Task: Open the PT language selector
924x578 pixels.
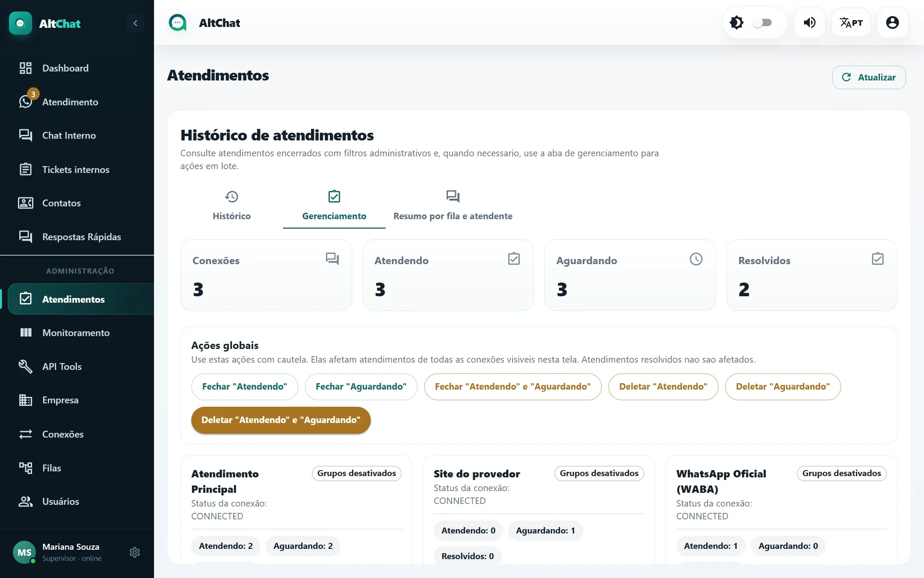Action: point(851,23)
